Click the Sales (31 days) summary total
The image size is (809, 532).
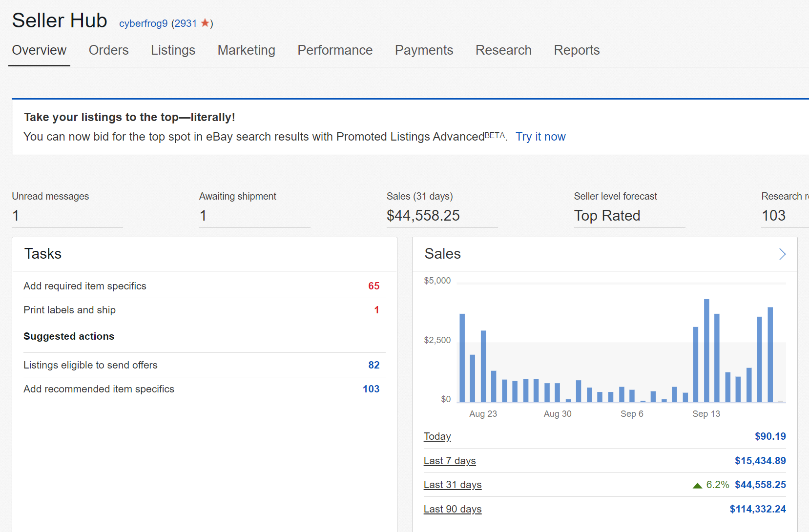tap(423, 216)
